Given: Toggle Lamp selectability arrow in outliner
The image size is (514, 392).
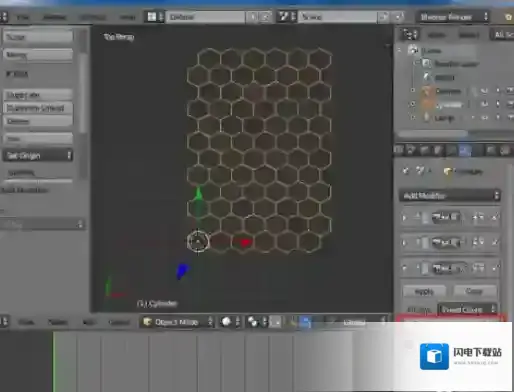Looking at the screenshot, I should [x=498, y=117].
